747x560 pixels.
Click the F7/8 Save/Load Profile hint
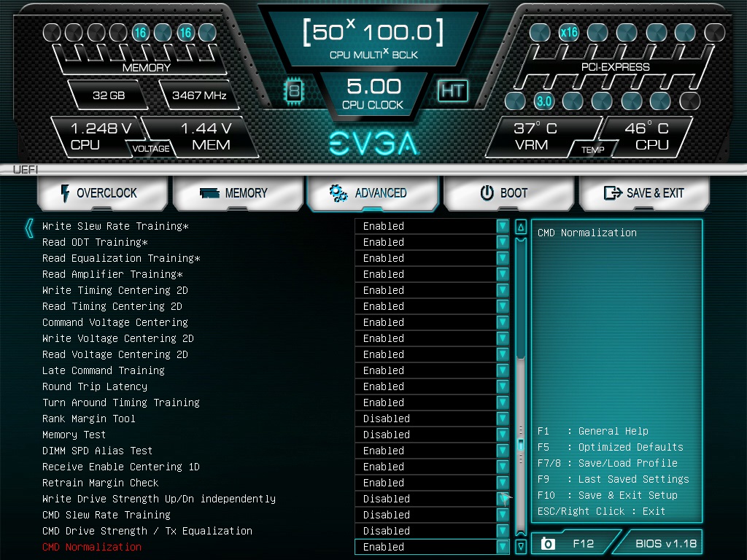608,463
